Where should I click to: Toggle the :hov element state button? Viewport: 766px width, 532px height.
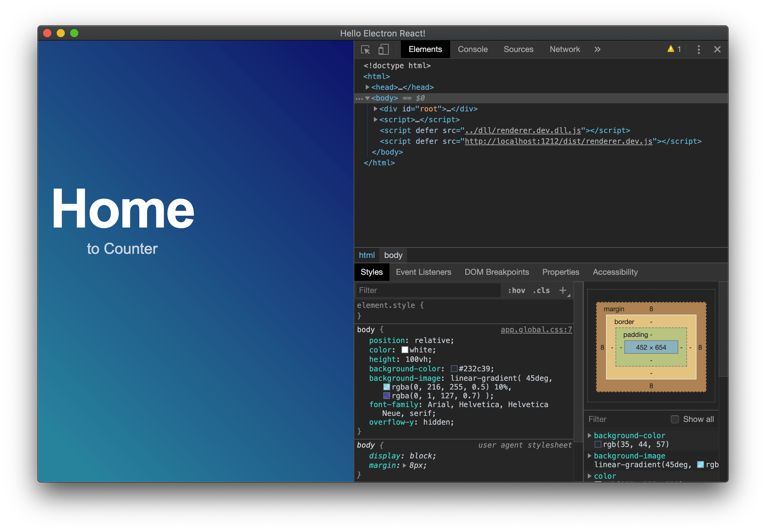(516, 290)
